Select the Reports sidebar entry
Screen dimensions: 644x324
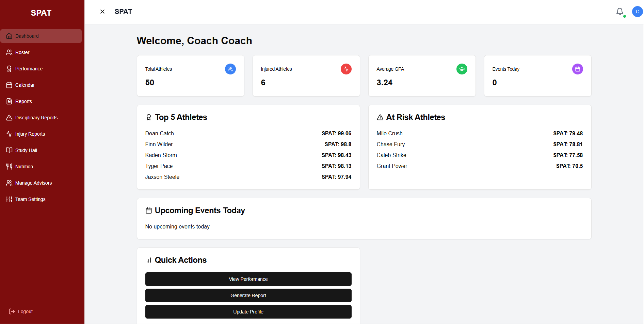[x=23, y=101]
